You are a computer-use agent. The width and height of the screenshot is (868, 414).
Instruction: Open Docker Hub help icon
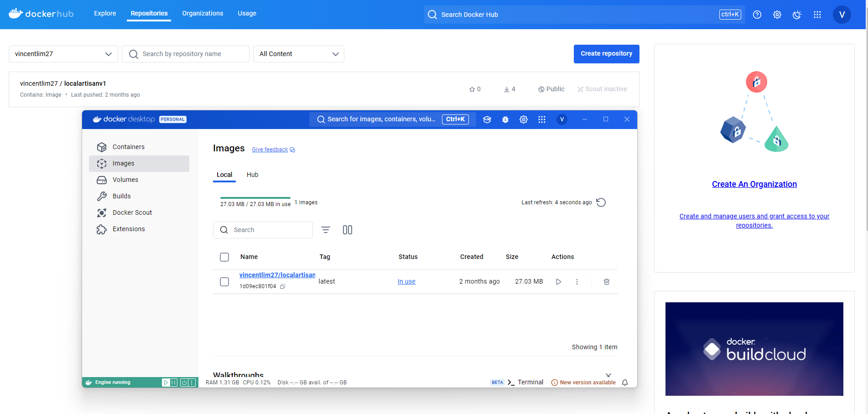click(757, 15)
